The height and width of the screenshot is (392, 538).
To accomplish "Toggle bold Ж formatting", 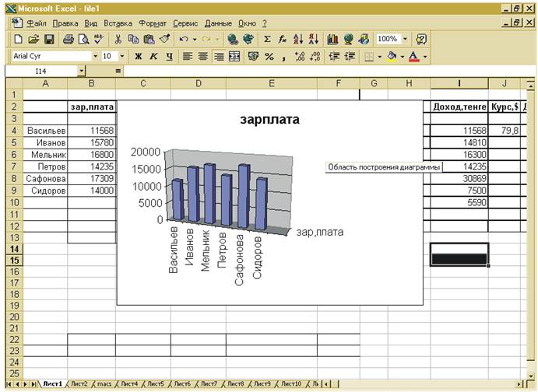I will tap(139, 57).
